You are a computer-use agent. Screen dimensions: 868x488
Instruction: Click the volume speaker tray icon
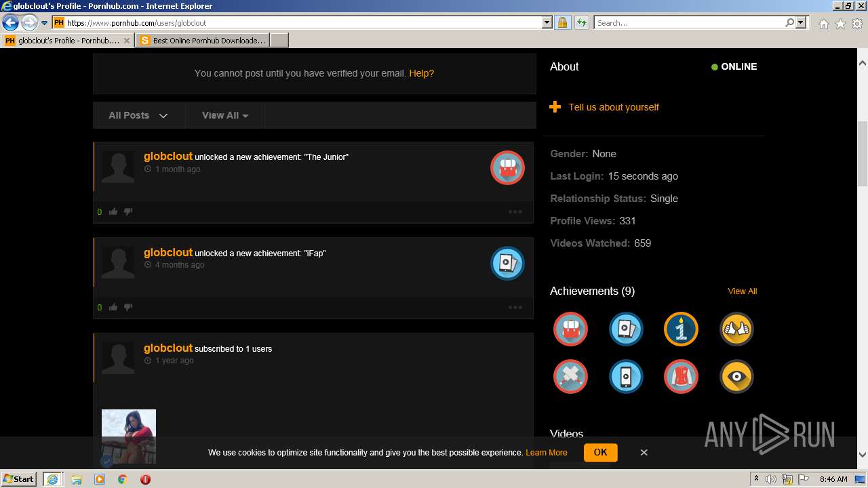(x=770, y=479)
